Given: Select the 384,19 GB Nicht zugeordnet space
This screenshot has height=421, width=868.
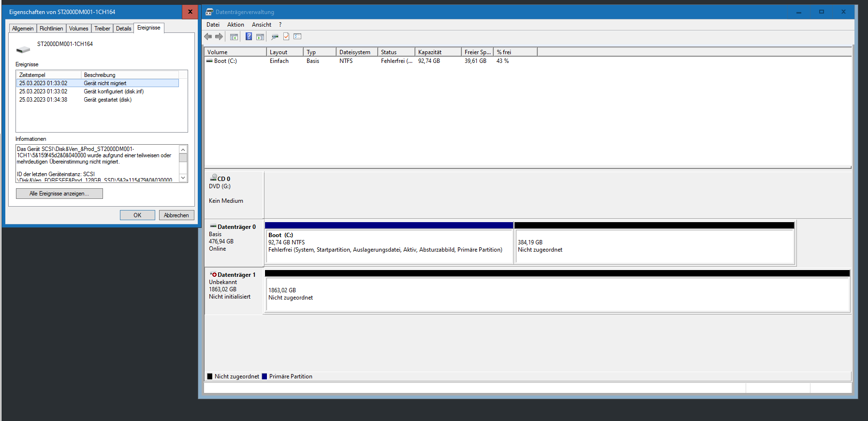Looking at the screenshot, I should pyautogui.click(x=654, y=243).
